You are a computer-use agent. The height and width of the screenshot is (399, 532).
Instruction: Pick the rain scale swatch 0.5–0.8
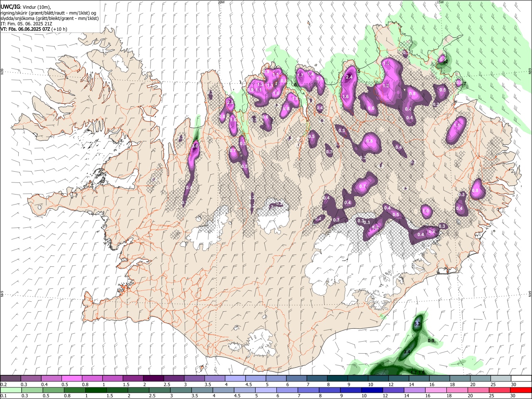[x=54, y=390]
